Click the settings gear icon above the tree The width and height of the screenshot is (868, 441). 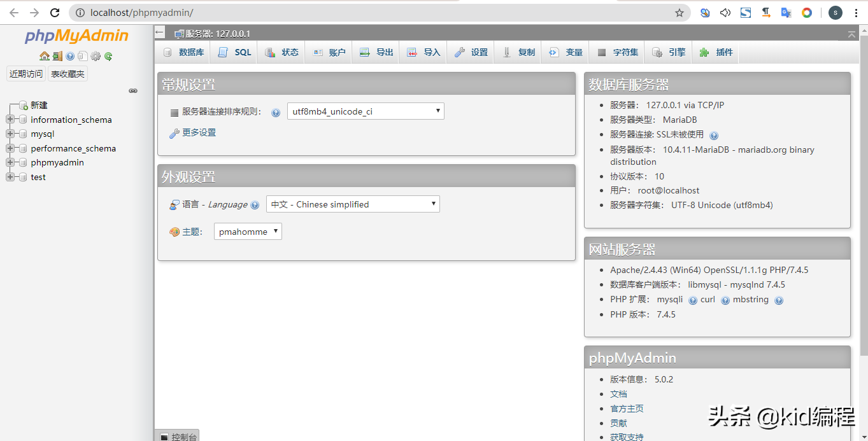pos(96,56)
